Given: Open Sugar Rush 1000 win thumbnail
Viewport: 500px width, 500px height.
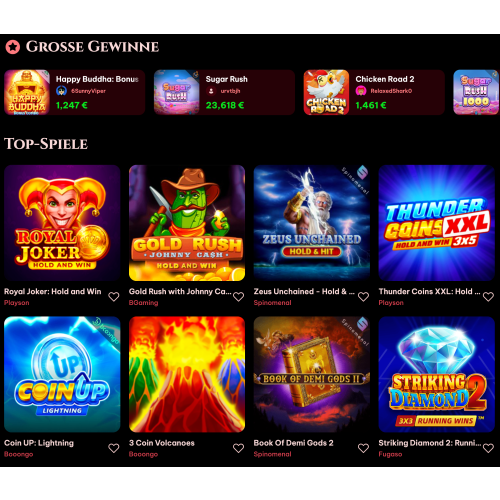Looking at the screenshot, I should click(x=476, y=92).
